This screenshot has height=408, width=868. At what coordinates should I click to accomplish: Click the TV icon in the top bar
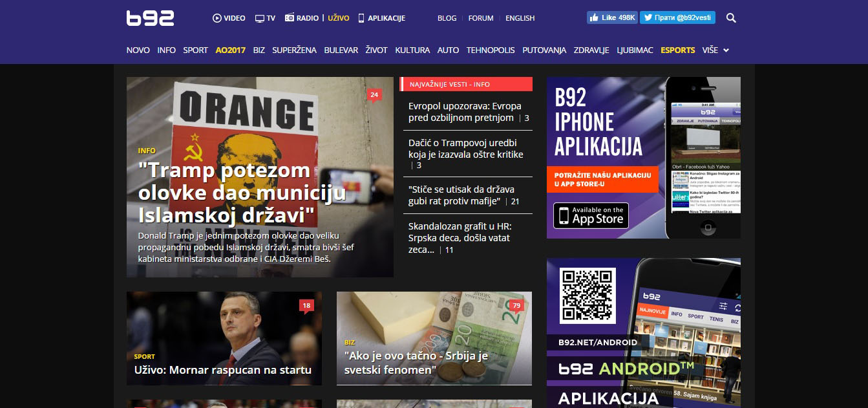pos(260,17)
